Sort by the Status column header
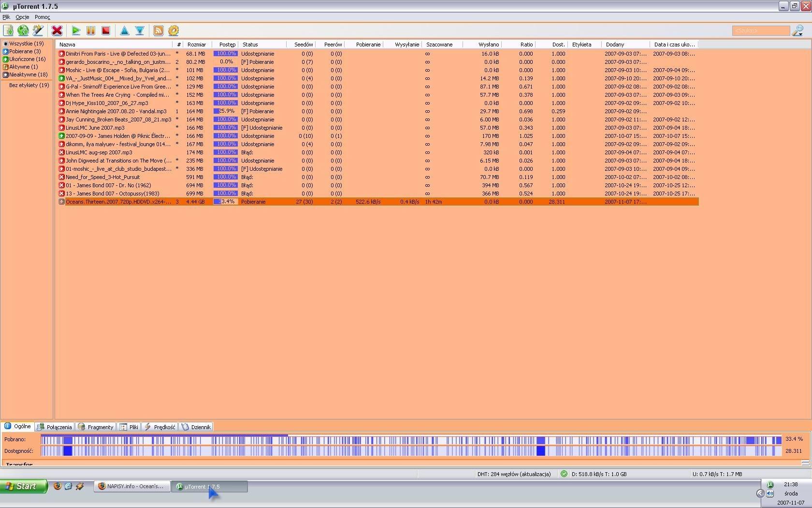The width and height of the screenshot is (812, 508). tap(250, 45)
